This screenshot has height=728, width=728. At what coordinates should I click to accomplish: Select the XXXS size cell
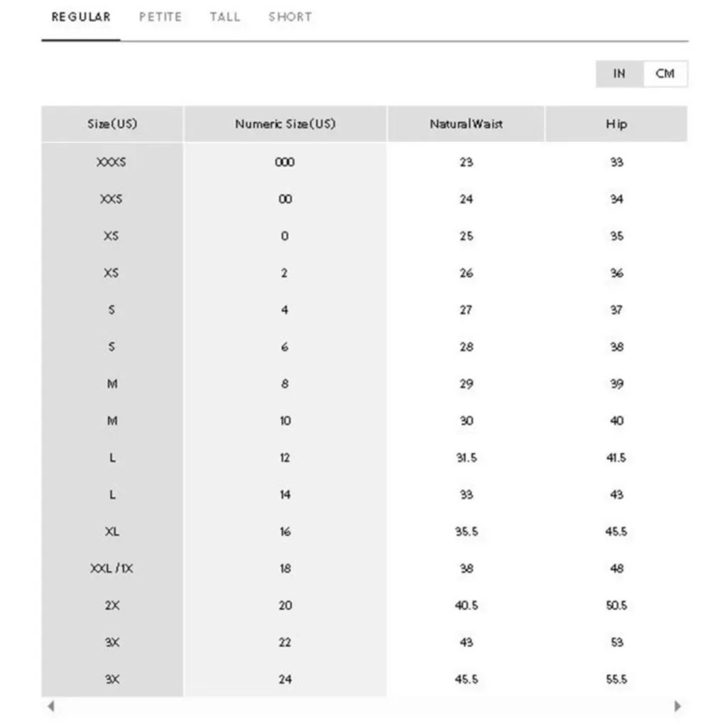(112, 163)
